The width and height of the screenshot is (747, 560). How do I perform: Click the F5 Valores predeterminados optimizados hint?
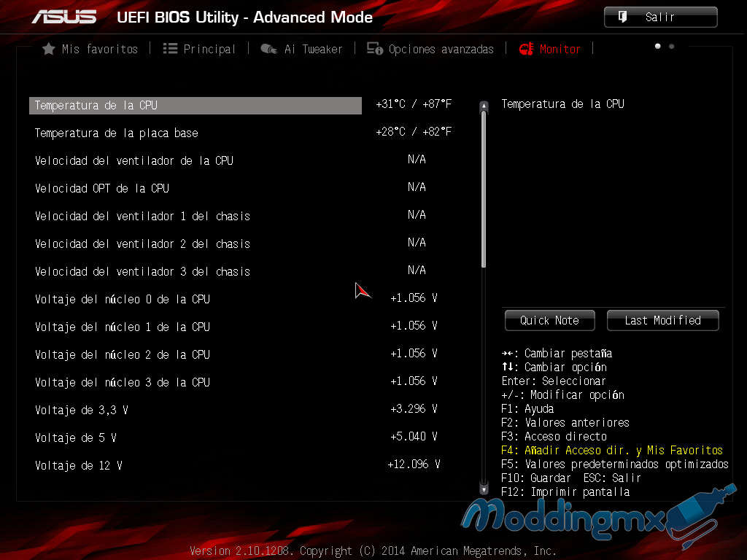coord(615,464)
